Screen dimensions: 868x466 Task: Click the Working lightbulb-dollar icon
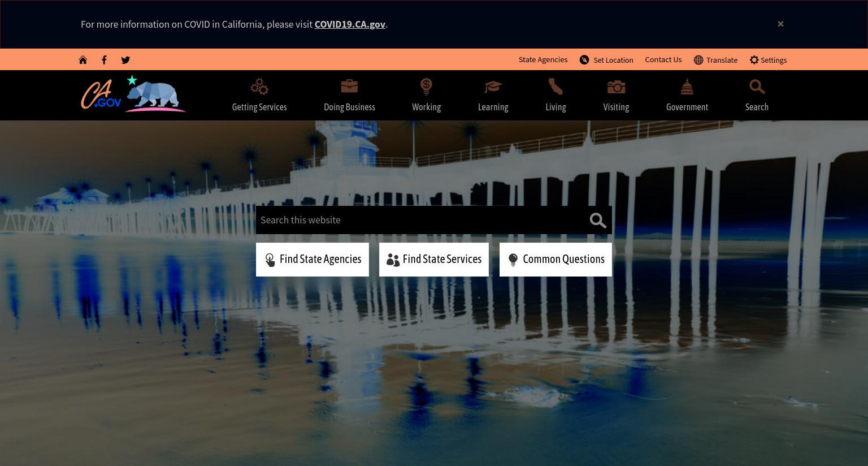pos(426,87)
